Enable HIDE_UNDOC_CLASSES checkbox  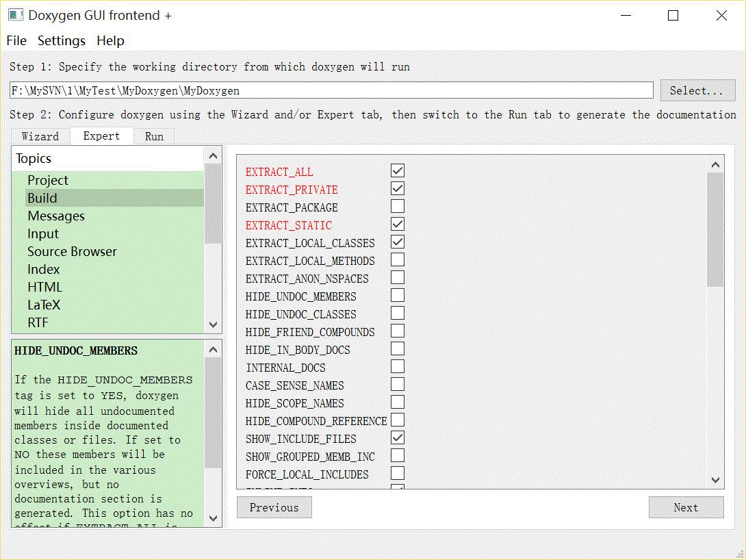point(398,313)
